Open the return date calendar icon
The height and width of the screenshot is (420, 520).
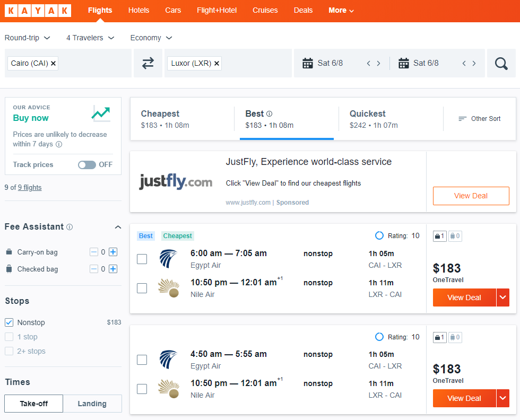click(x=404, y=63)
